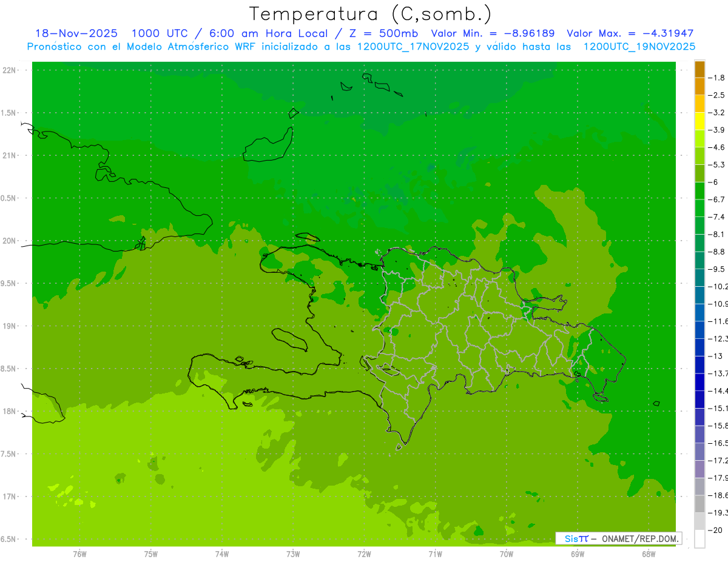Screen dimensions: 728x562
Task: Click the '17N' latitude label
Action: (x=10, y=497)
